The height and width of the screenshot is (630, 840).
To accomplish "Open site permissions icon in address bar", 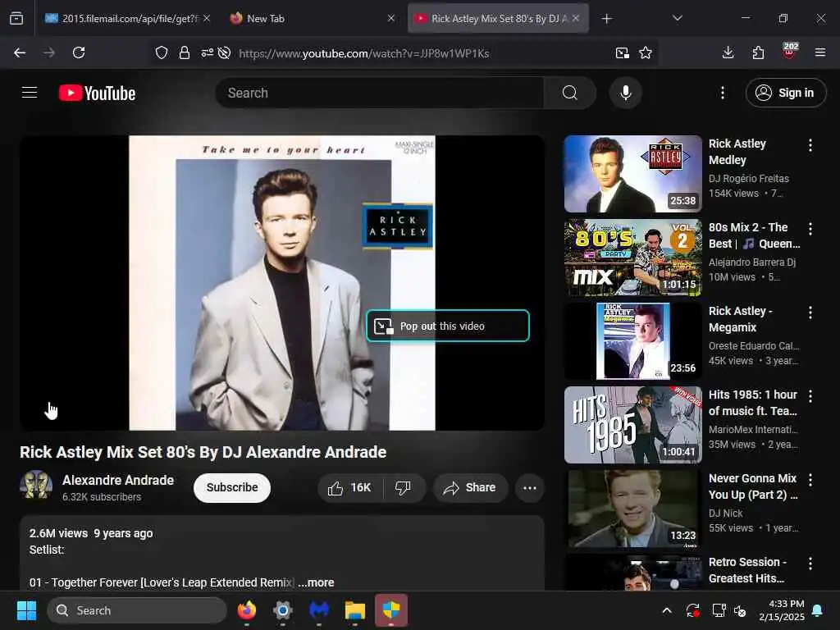I will 207,52.
